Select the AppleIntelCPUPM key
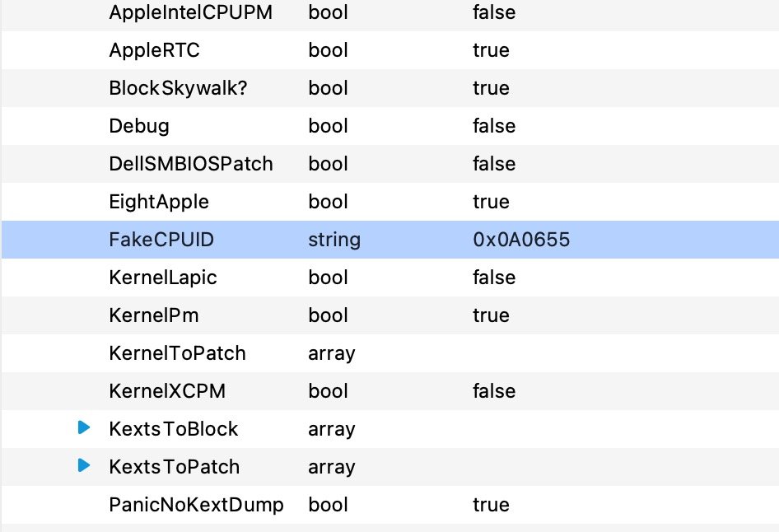The width and height of the screenshot is (779, 532). click(191, 12)
